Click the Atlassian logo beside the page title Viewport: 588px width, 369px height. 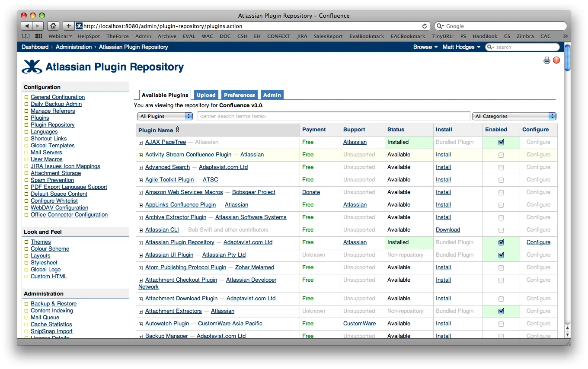coord(32,67)
